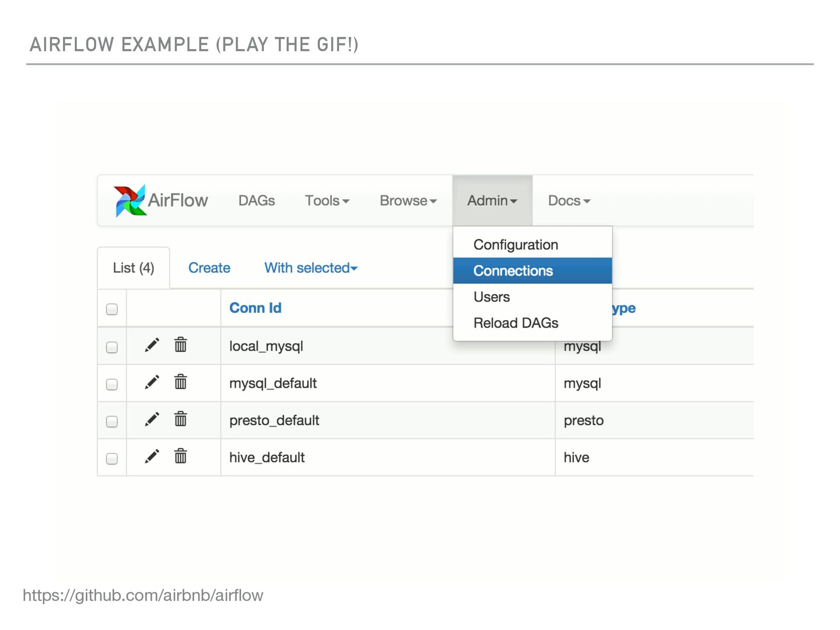Delete mysql_default with trash icon

pyautogui.click(x=180, y=382)
